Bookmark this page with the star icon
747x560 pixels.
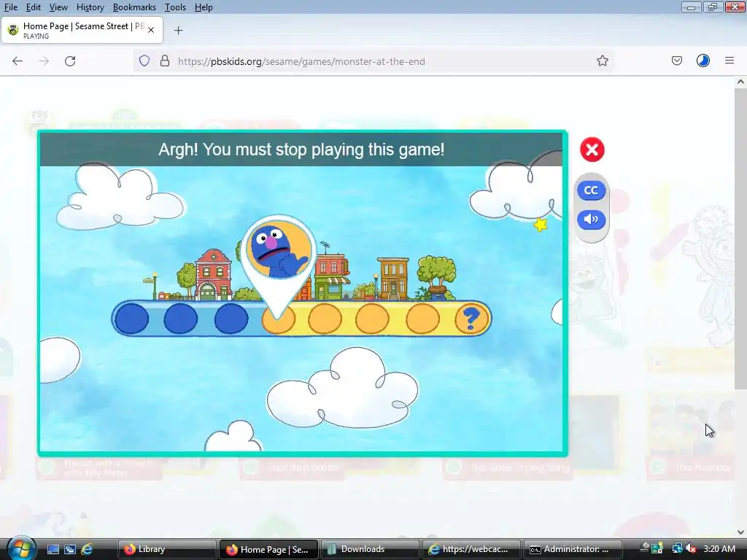[x=602, y=61]
